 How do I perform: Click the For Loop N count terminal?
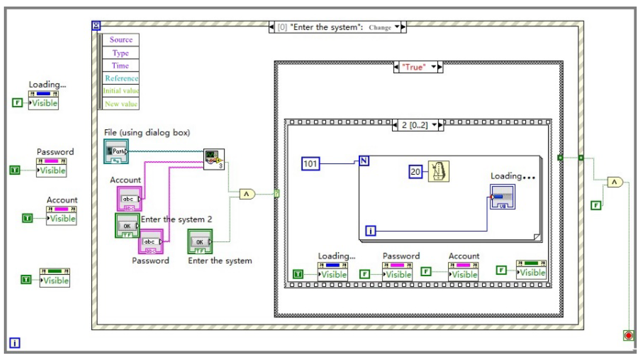(364, 160)
